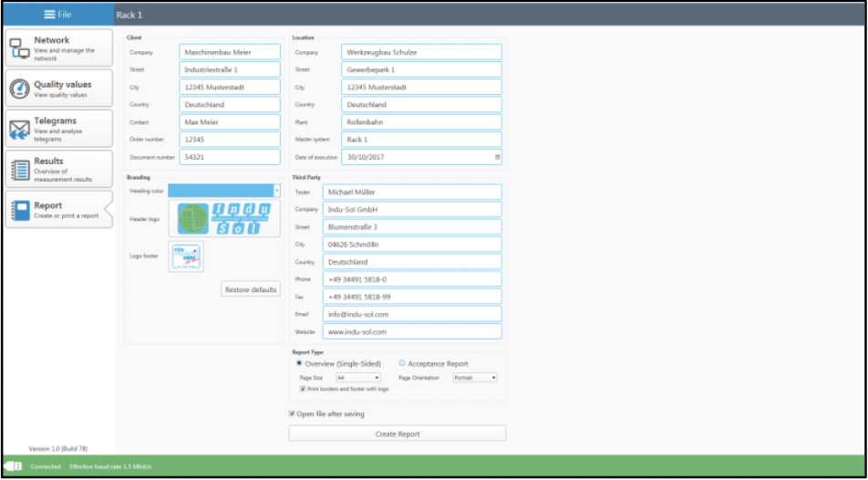Click the connection plug icon in status bar
Screen dimensions: 868x480
coord(14,466)
